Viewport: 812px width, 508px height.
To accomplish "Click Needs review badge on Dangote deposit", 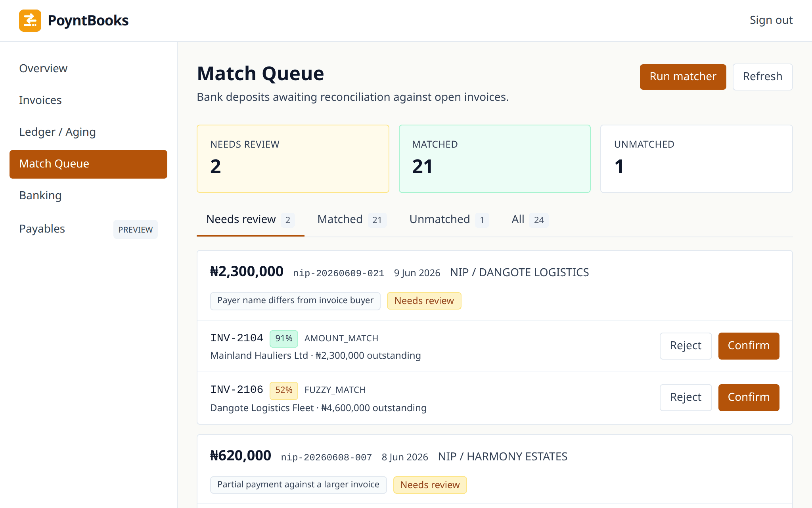I will point(424,301).
